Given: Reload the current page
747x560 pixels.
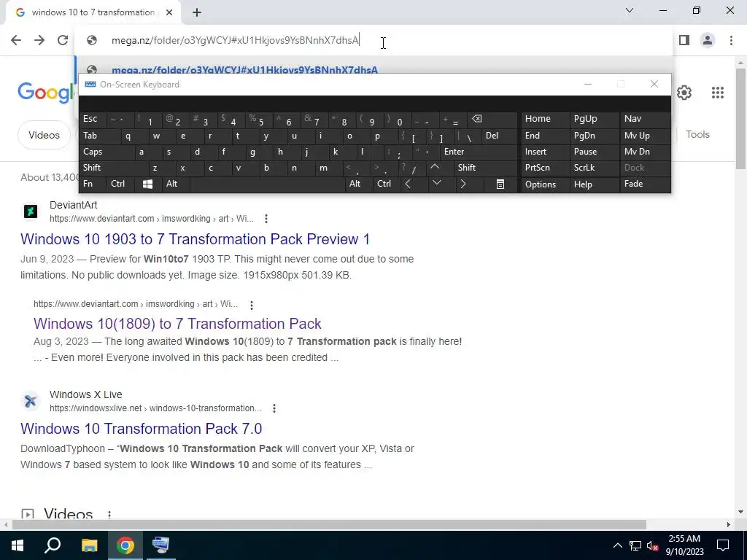Looking at the screenshot, I should [63, 40].
